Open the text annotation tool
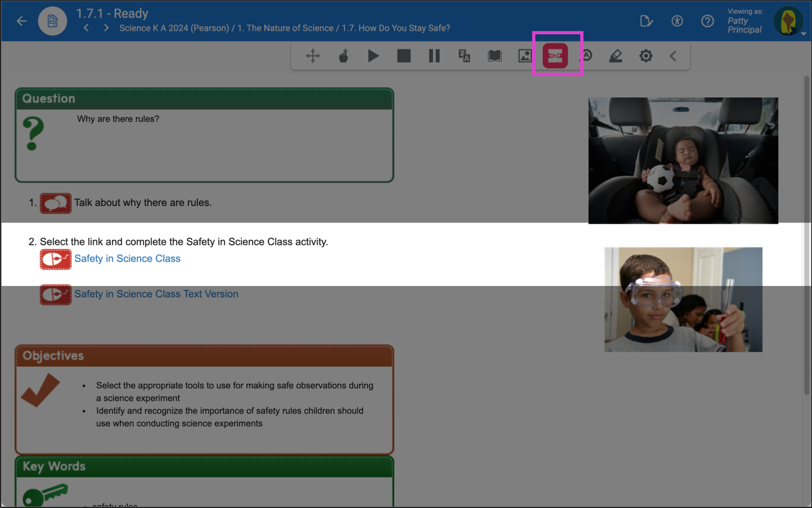Image resolution: width=812 pixels, height=508 pixels. (587, 56)
